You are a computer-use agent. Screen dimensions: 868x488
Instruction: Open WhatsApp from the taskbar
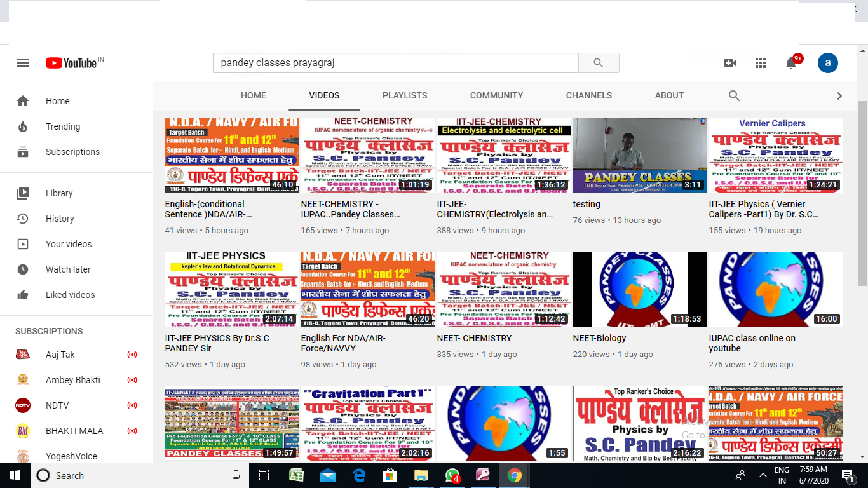coord(452,475)
